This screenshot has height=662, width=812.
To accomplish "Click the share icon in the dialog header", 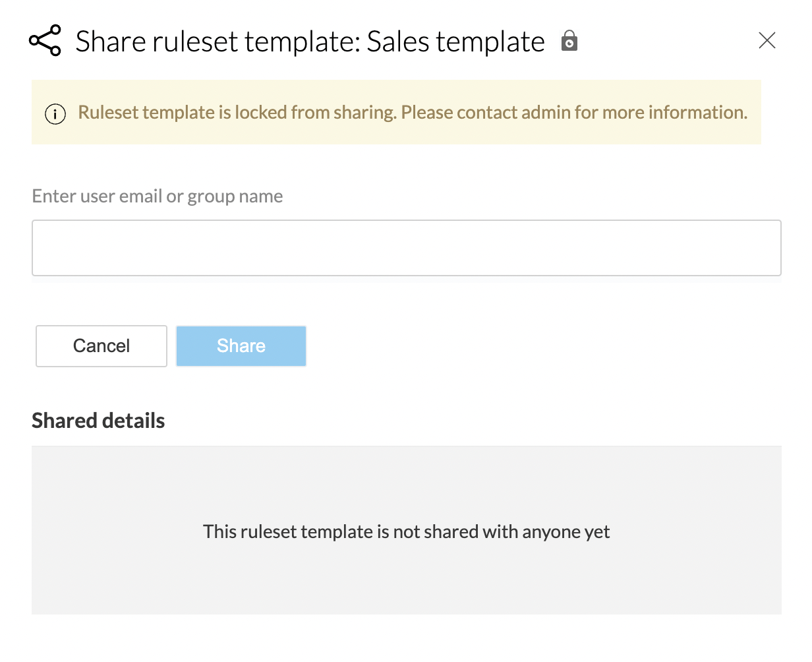I will (x=45, y=41).
